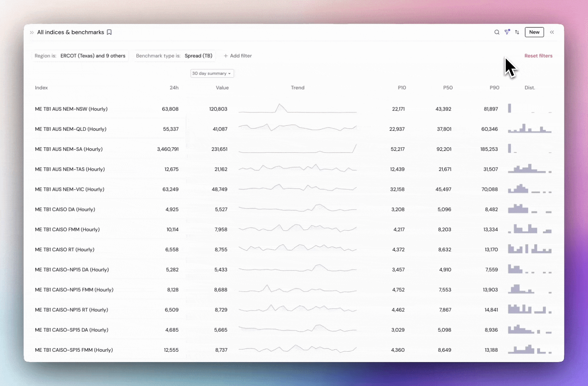
Task: Open the filter funnel icon
Action: tap(507, 32)
